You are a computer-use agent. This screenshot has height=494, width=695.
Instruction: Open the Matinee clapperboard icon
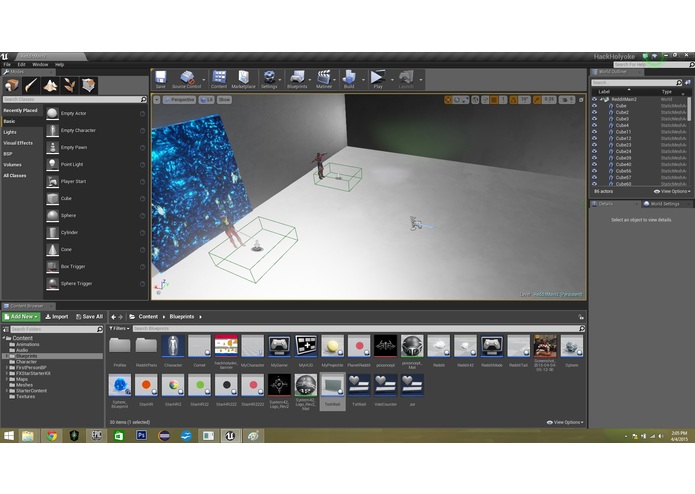(x=324, y=79)
